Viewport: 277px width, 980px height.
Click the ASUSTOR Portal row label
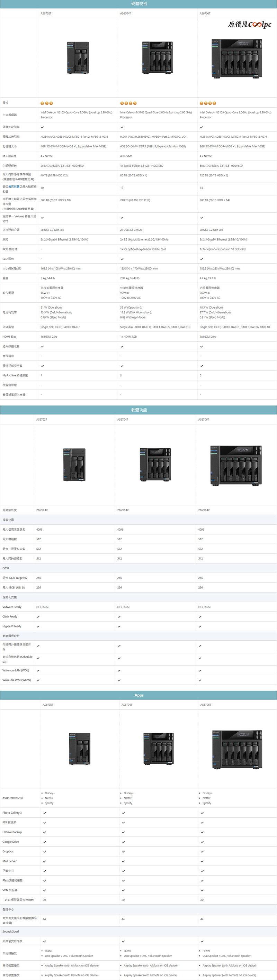tap(12, 798)
